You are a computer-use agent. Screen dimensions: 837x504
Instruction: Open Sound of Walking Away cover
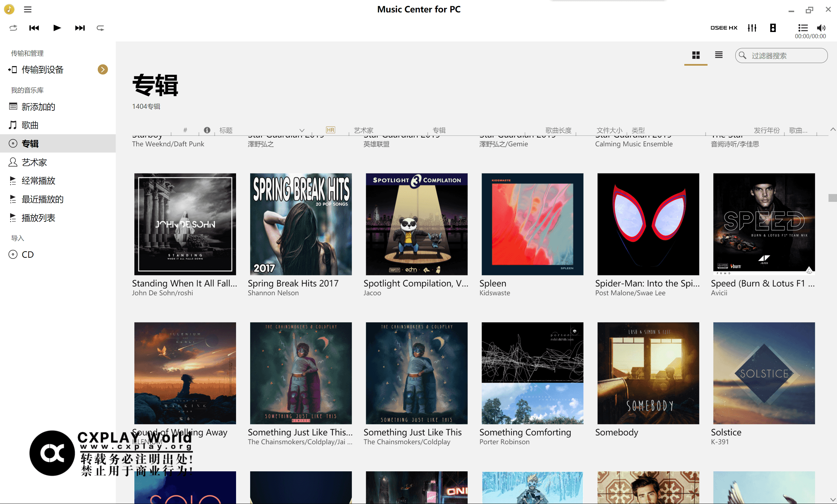[185, 373]
